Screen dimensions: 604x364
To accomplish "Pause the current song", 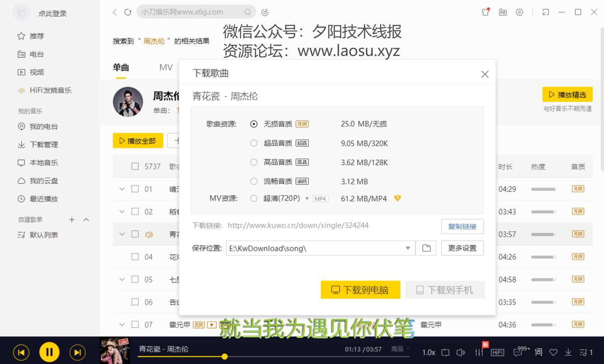I will click(x=49, y=352).
